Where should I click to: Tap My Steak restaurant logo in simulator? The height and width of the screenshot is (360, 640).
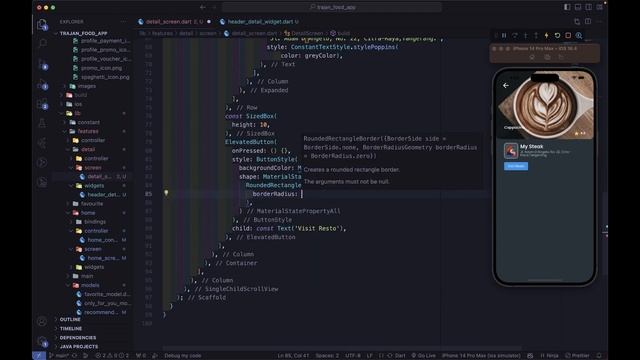(x=511, y=151)
